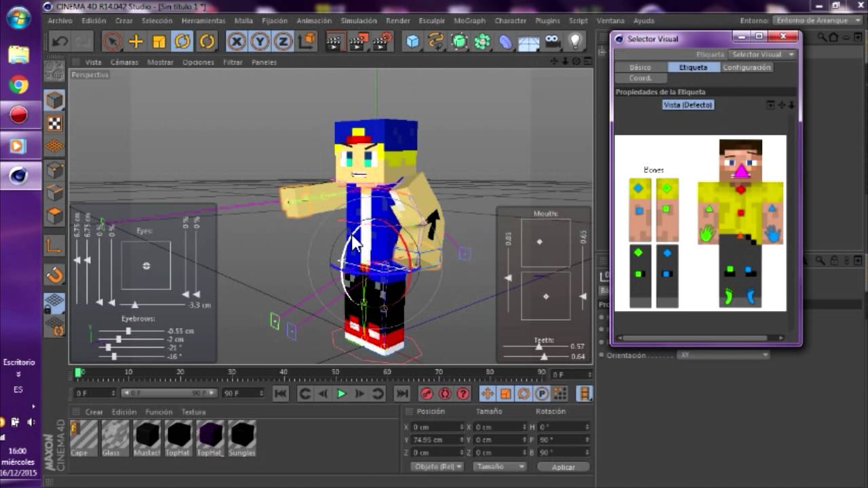The width and height of the screenshot is (868, 488).
Task: Click the Teeth 0.57 slider handle
Action: point(539,346)
